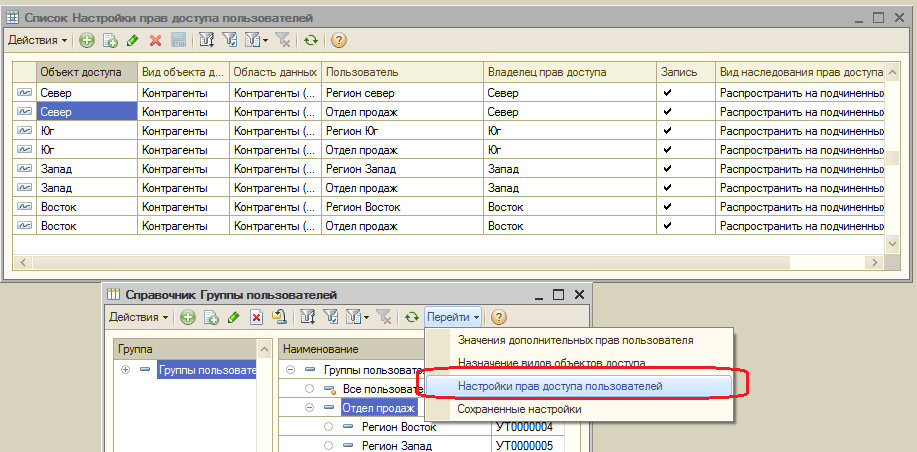Click vertical scrollbar down arrow in access rights list
This screenshot has width=917, height=452.
pyautogui.click(x=892, y=243)
